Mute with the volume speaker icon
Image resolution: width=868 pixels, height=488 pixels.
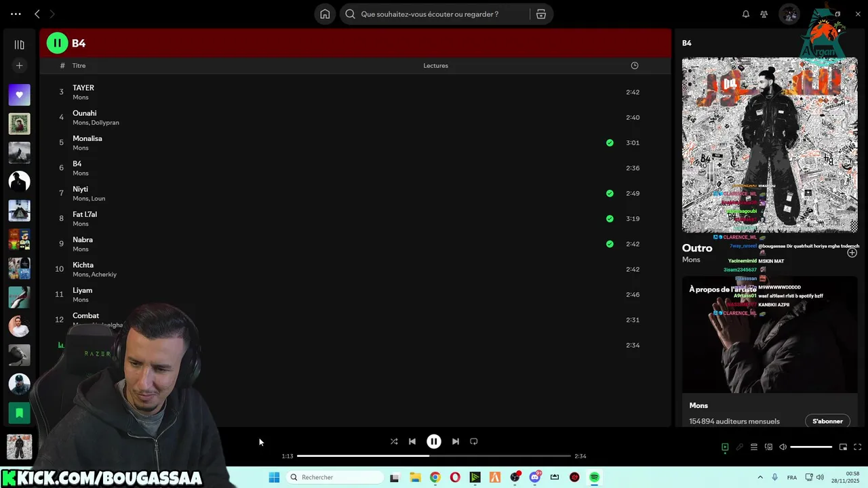783,447
